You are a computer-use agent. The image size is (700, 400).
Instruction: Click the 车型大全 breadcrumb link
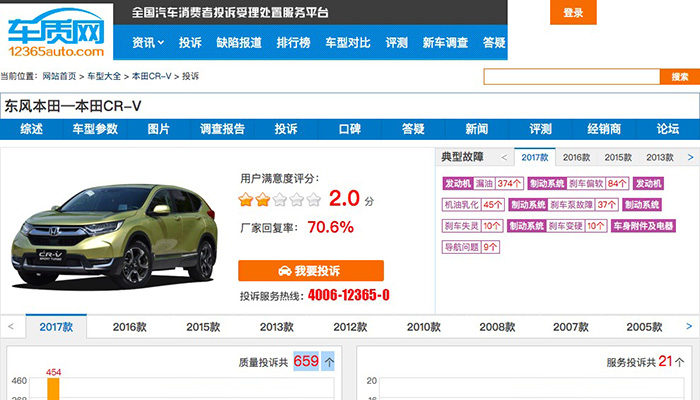[104, 76]
